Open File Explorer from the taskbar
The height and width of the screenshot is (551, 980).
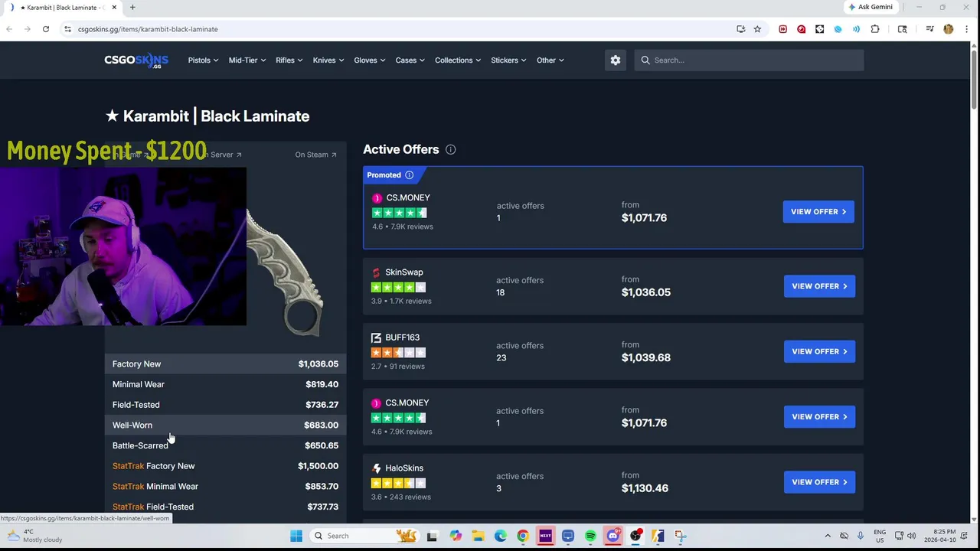coord(478,536)
